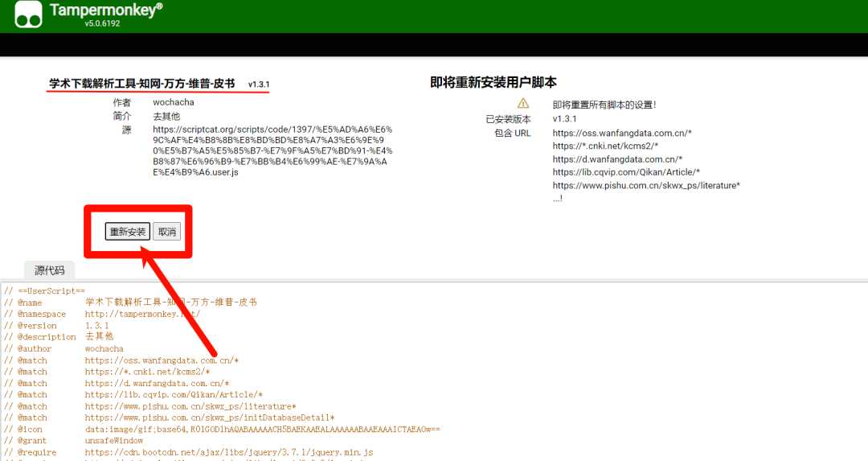
Task: Click the include URL https://*.cnki.net/kcms2/*
Action: (605, 146)
